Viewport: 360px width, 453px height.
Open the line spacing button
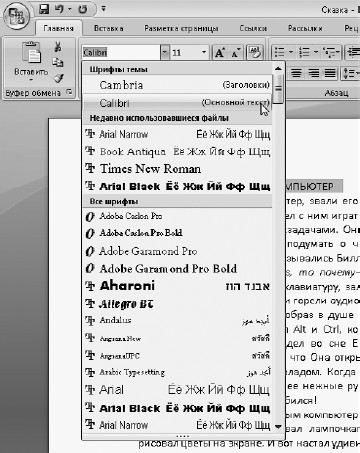coord(351,73)
